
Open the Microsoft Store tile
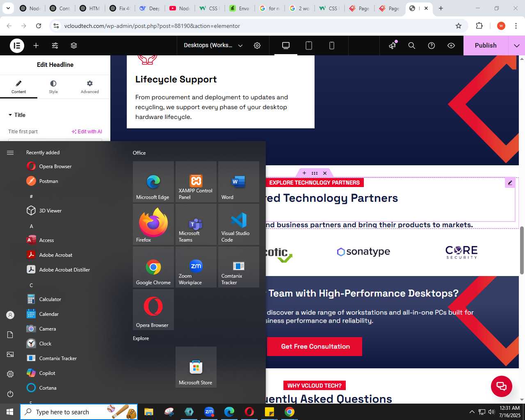pos(196,367)
